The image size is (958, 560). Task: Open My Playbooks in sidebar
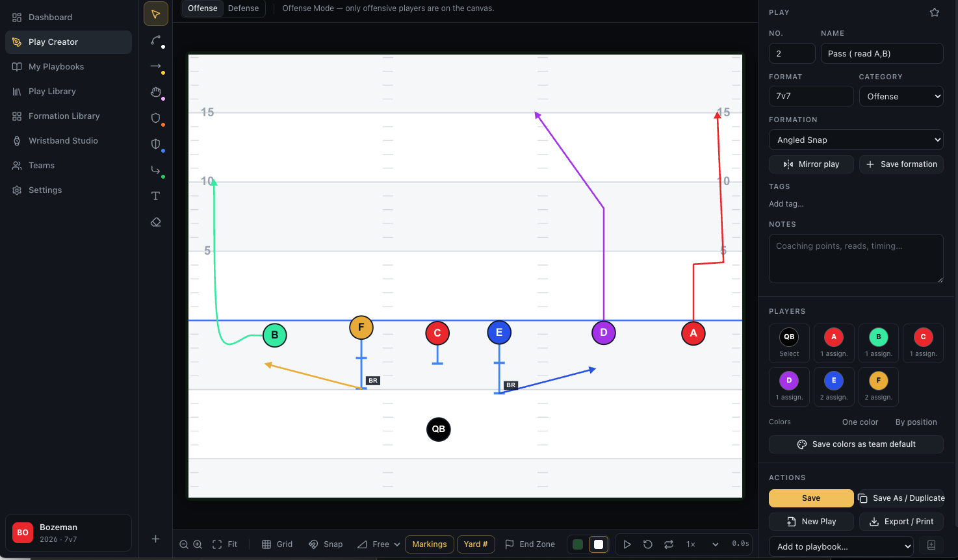tap(68, 67)
